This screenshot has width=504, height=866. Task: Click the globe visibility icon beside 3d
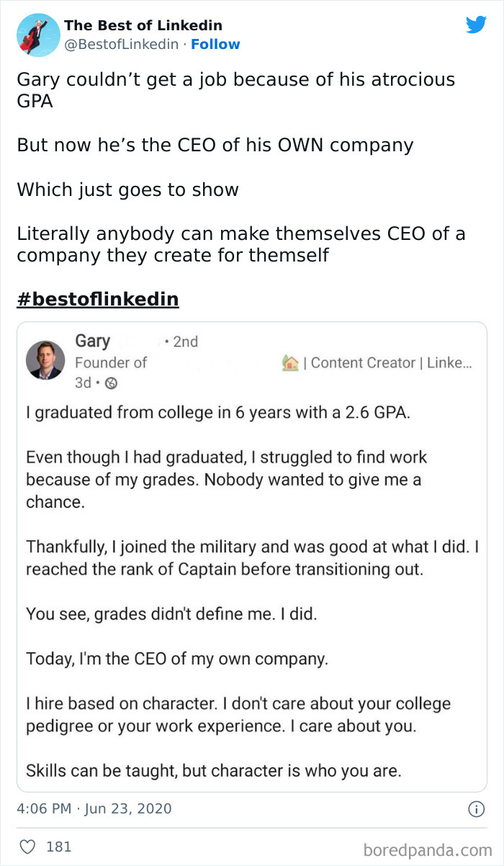pos(111,384)
